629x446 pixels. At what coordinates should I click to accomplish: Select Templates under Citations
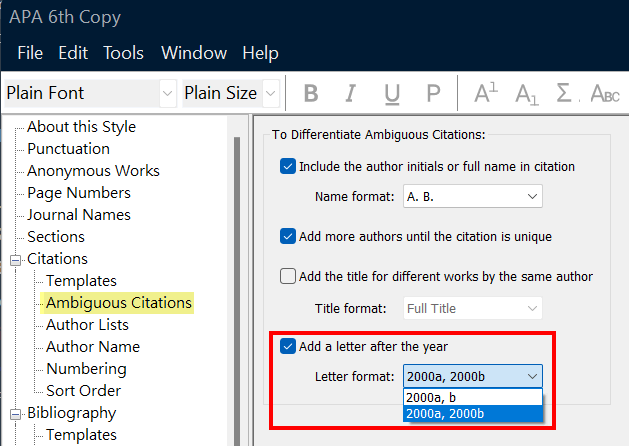(x=81, y=281)
